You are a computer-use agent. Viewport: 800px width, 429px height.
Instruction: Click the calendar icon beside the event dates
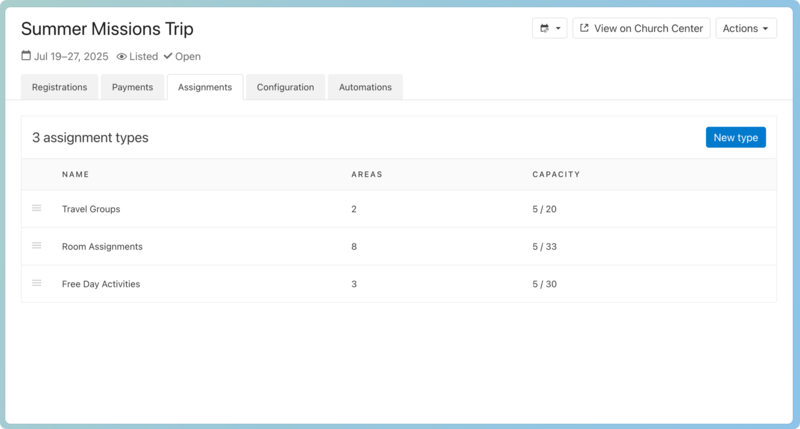26,57
